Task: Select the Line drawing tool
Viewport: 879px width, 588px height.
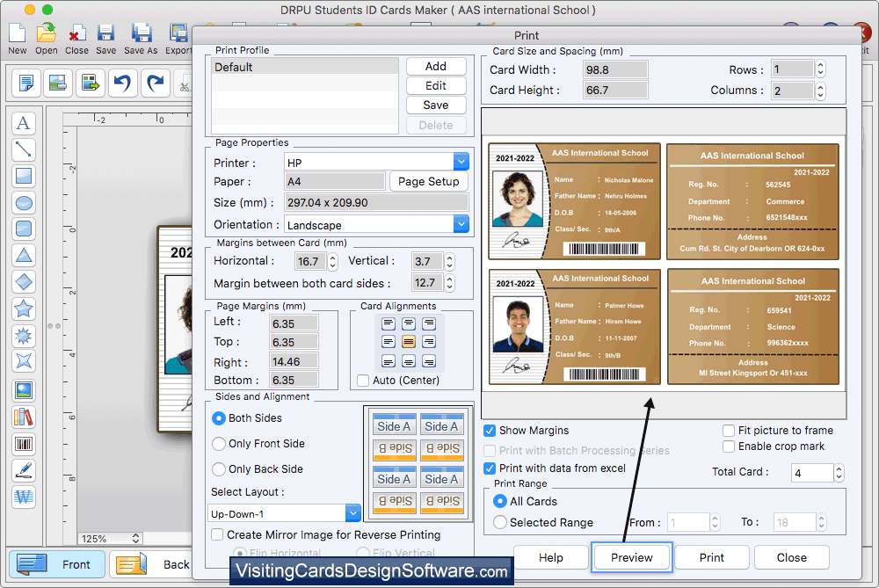Action: coord(24,149)
